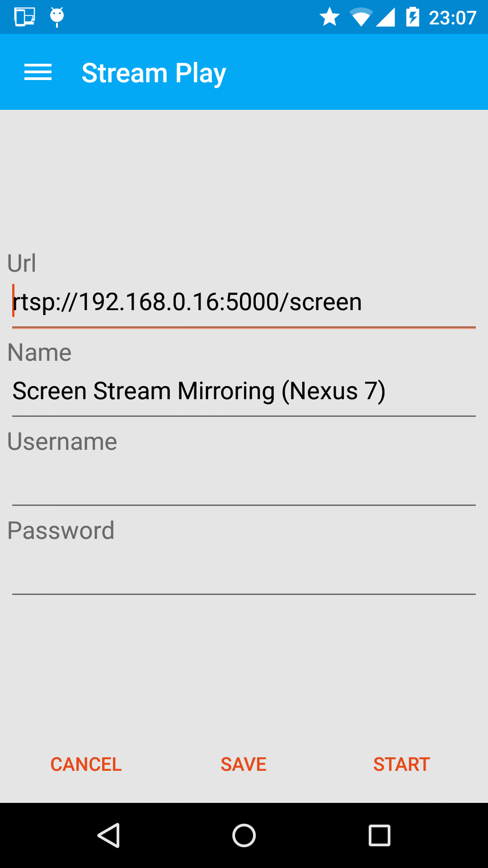
Task: Click the CANCEL button
Action: pos(86,764)
